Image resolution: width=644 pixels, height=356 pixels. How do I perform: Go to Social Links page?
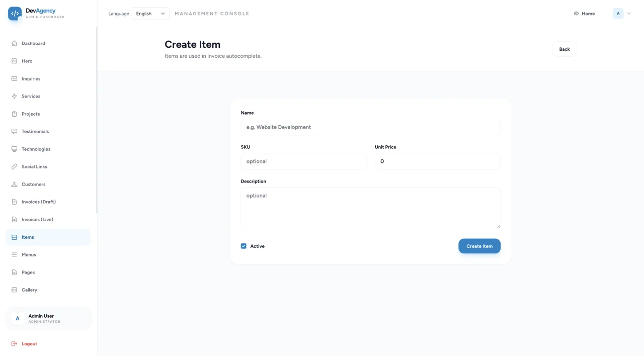[48, 166]
